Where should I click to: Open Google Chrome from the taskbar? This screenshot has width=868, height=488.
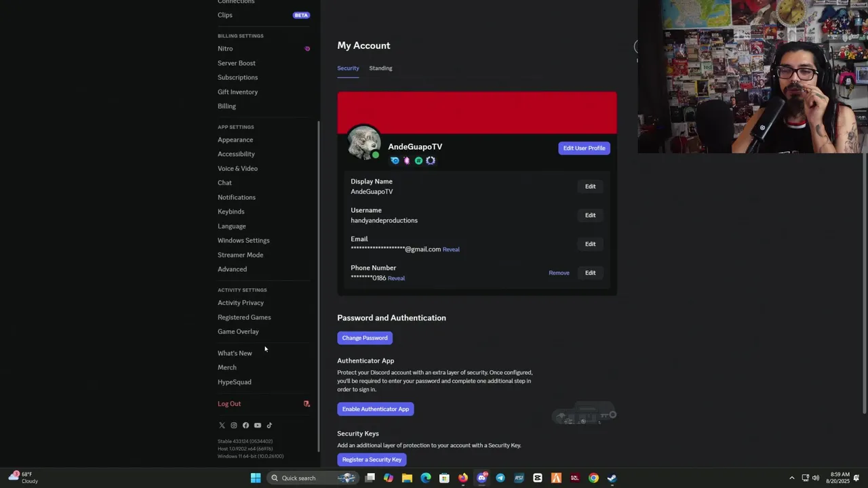[593, 478]
